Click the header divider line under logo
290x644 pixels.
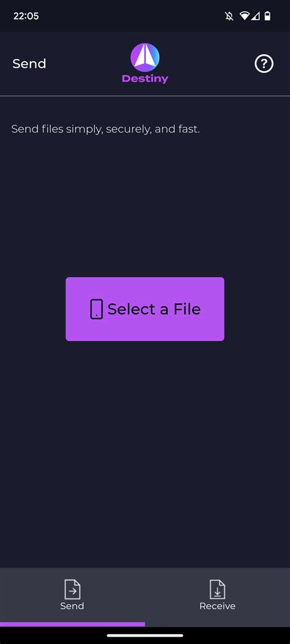click(145, 95)
